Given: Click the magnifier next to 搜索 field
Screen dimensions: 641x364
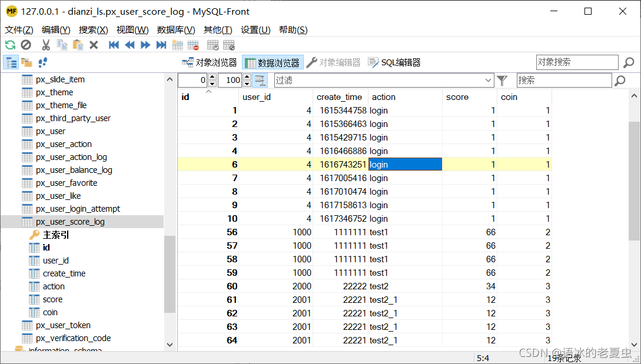Looking at the screenshot, I should tap(620, 81).
